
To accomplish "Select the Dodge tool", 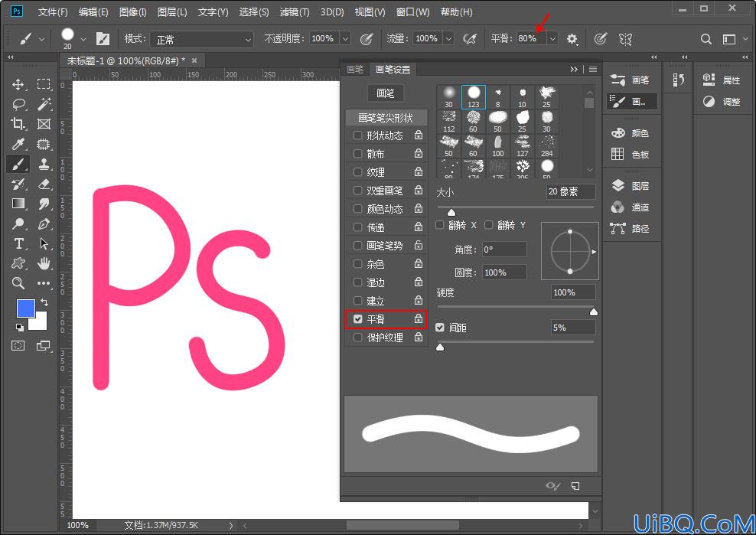I will click(18, 223).
